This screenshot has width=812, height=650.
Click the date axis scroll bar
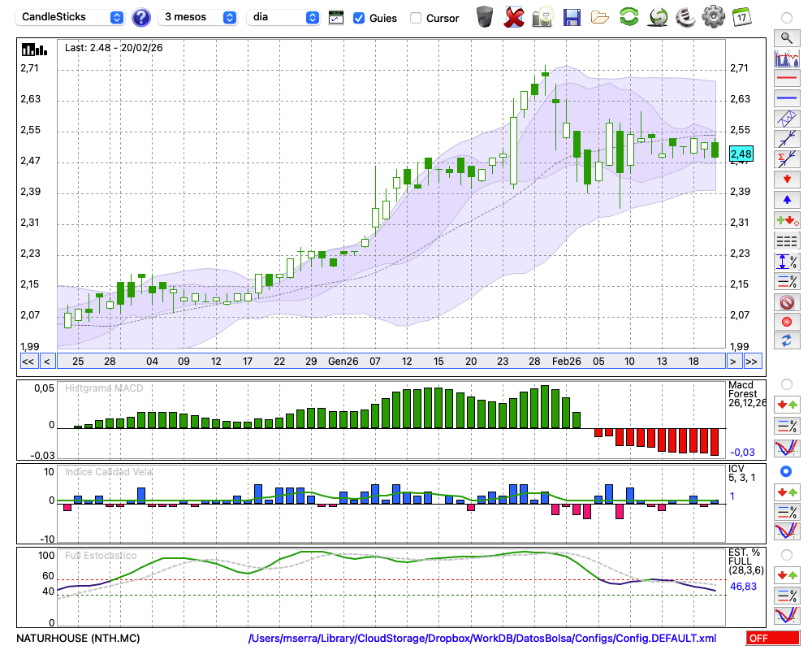390,362
